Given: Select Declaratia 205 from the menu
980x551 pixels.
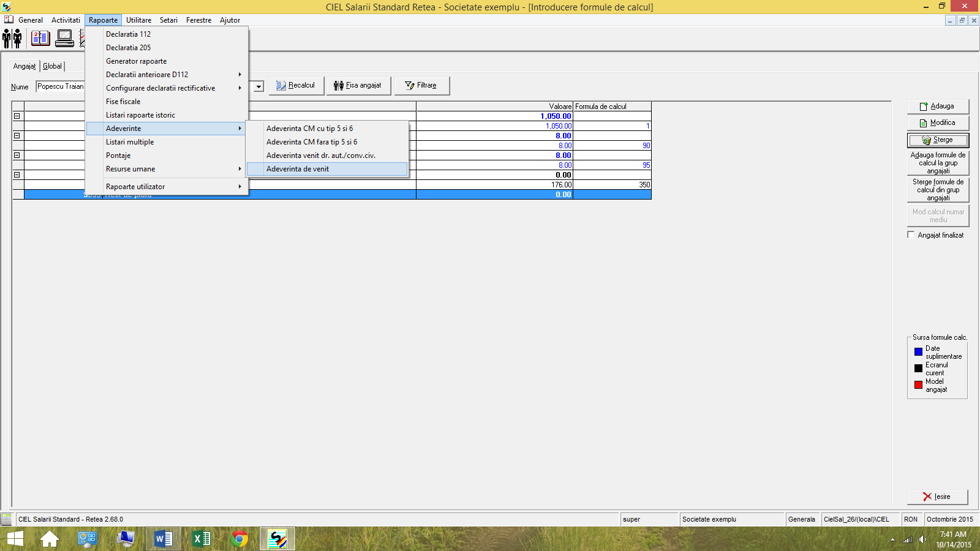Looking at the screenshot, I should click(167, 48).
